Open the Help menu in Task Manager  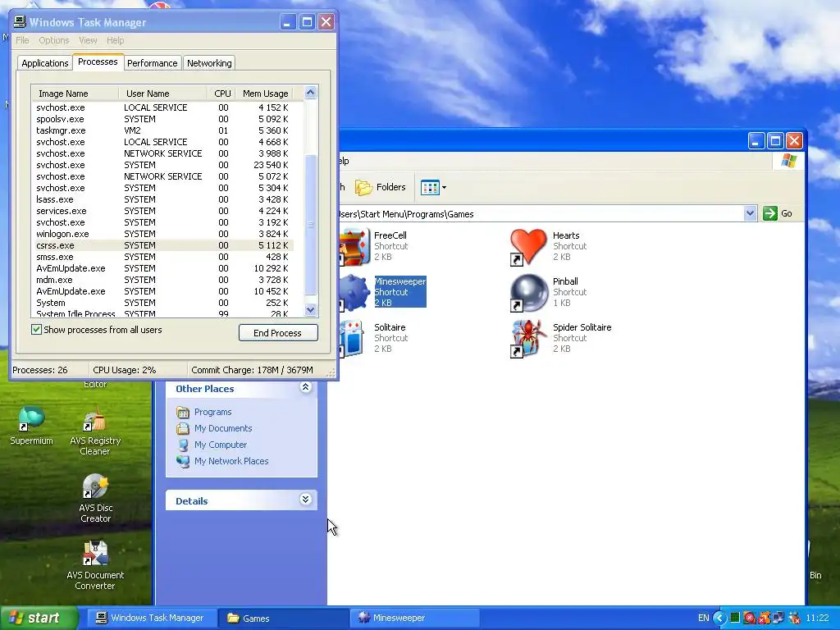tap(115, 40)
